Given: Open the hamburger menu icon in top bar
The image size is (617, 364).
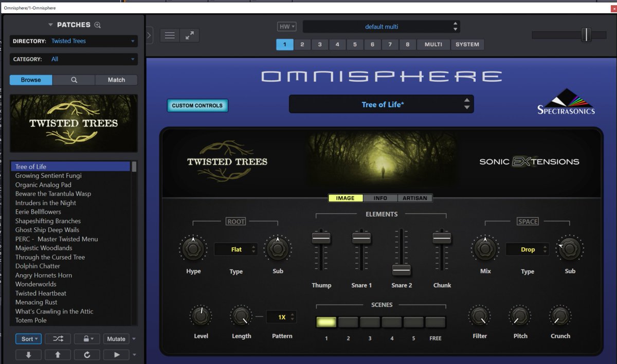Looking at the screenshot, I should pyautogui.click(x=170, y=35).
